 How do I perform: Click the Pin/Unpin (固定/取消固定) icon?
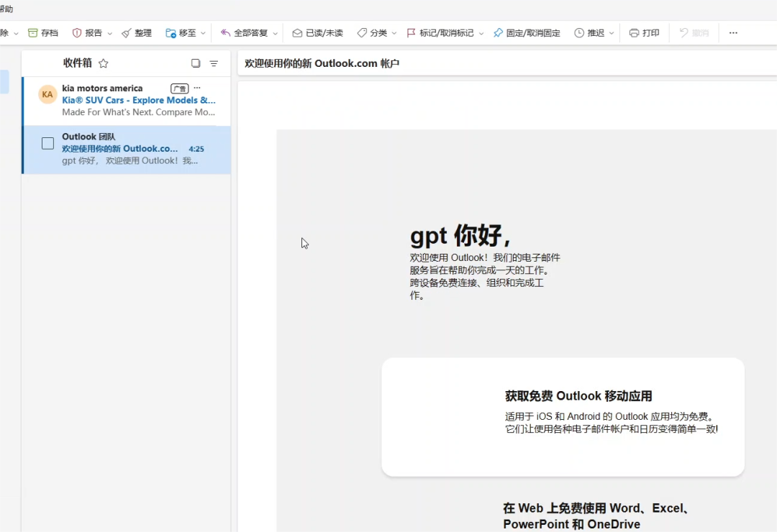pyautogui.click(x=498, y=33)
